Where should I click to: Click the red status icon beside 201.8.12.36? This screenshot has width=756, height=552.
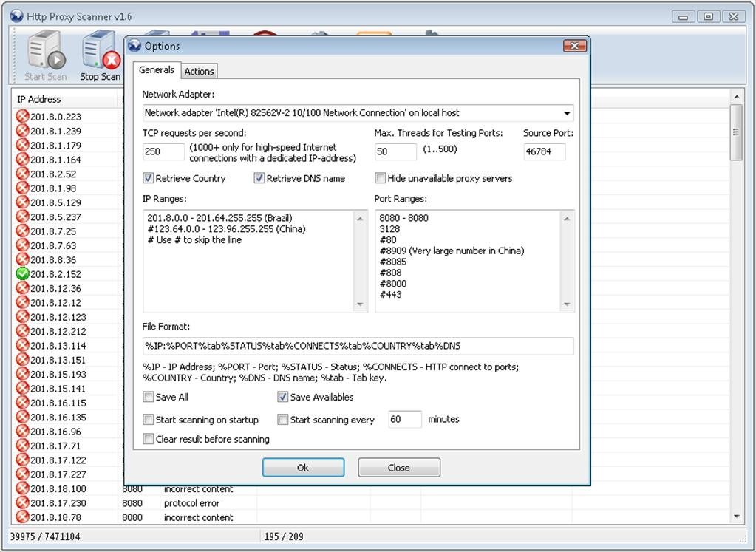click(22, 287)
